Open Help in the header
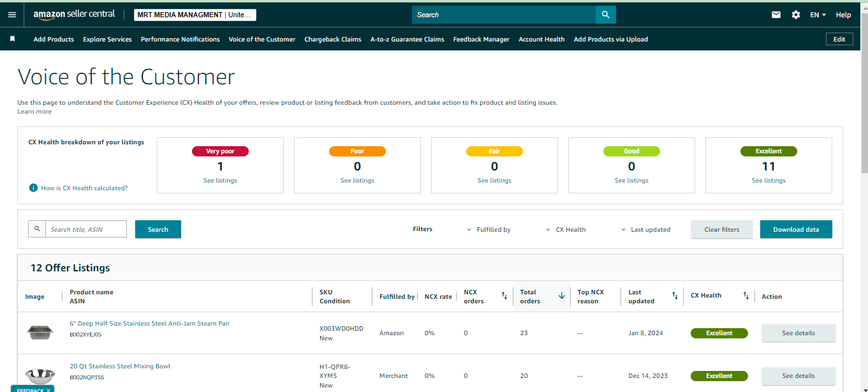The height and width of the screenshot is (392, 868). point(843,15)
